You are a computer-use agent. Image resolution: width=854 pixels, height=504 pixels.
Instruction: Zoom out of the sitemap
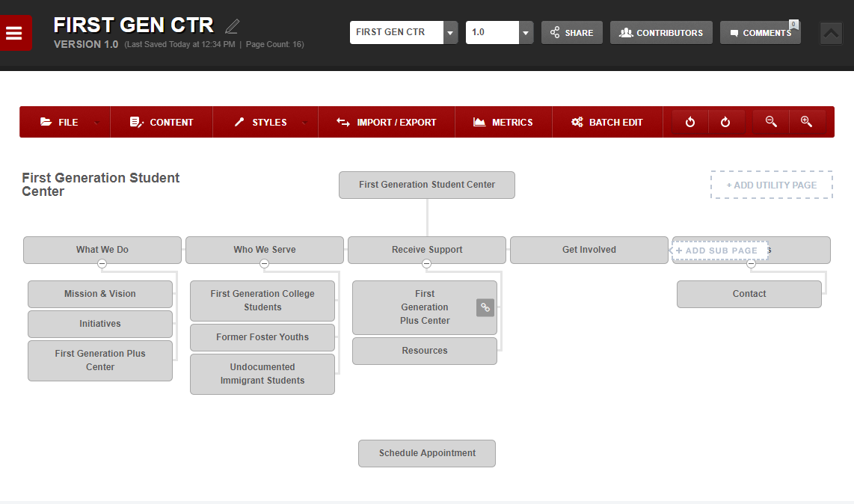tap(771, 122)
